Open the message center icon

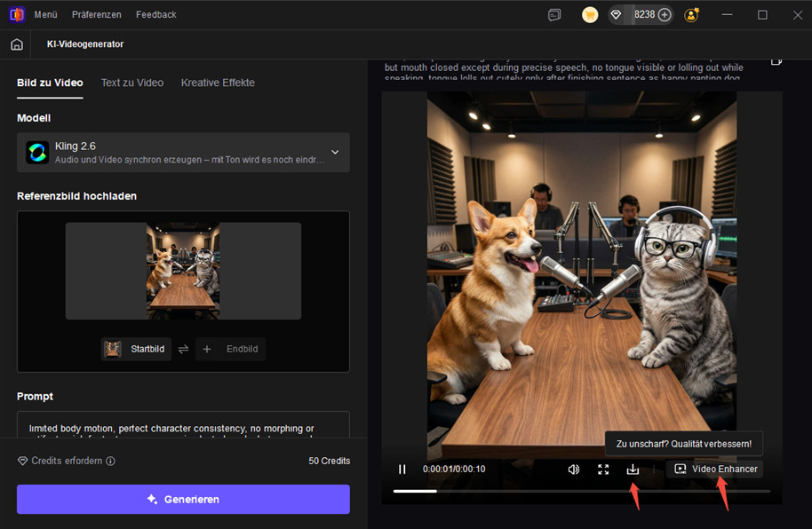coord(555,15)
